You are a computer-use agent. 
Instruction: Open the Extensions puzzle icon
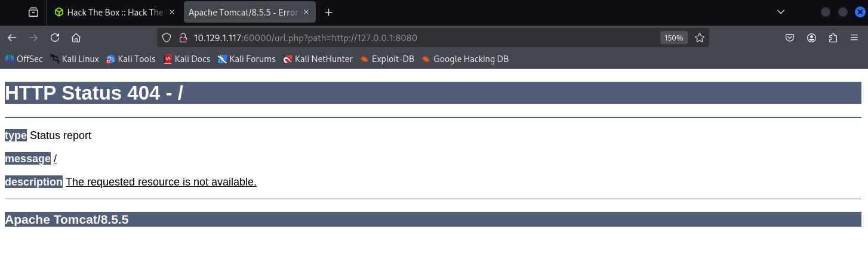[833, 38]
